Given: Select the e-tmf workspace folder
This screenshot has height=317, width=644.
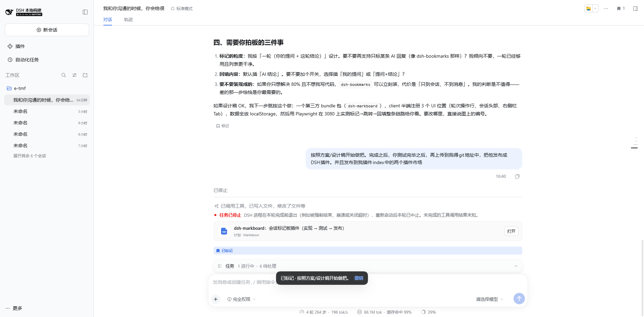Looking at the screenshot, I should 47,88.
